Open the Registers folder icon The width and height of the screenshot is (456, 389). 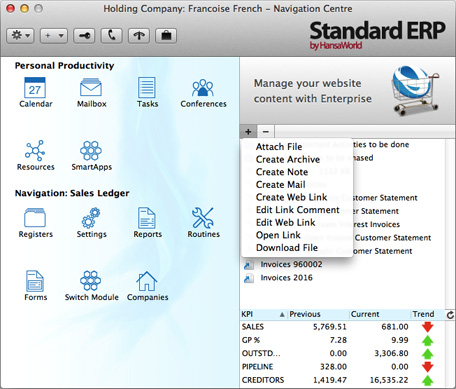pyautogui.click(x=35, y=218)
